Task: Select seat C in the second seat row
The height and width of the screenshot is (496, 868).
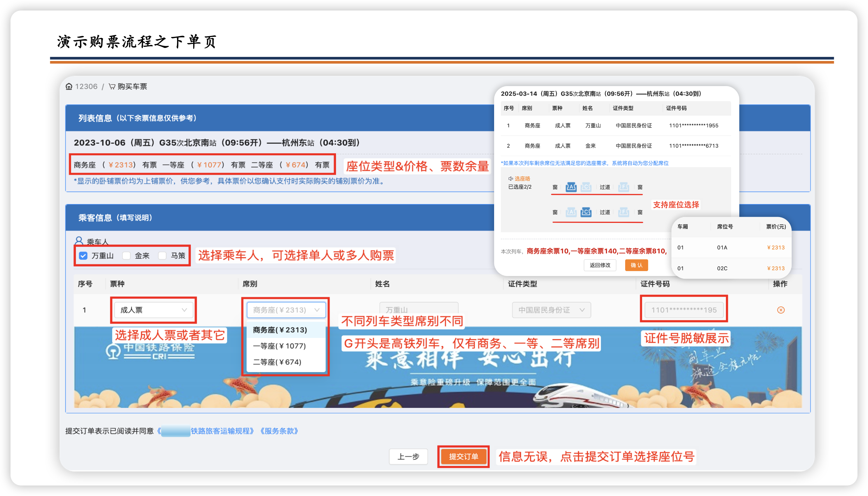Action: point(586,212)
